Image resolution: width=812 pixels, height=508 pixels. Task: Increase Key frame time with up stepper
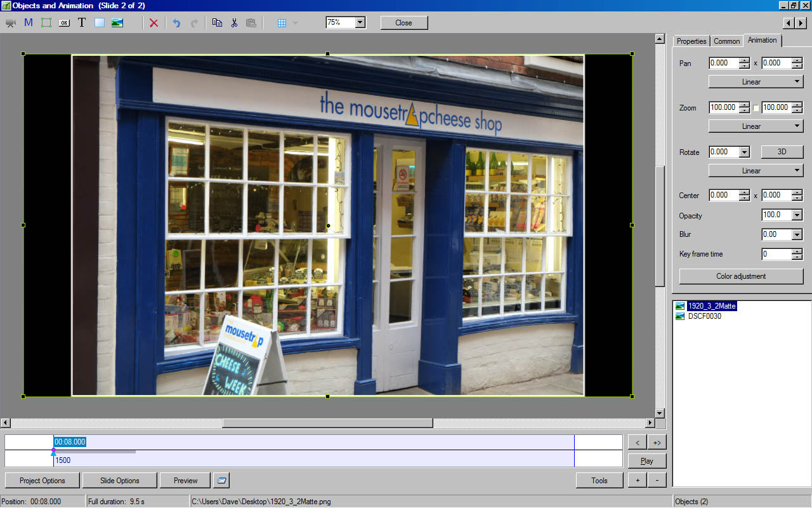797,251
